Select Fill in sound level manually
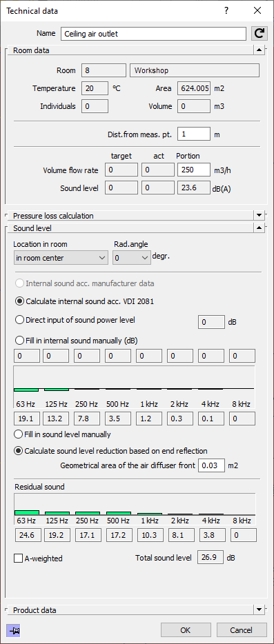274x644 pixels. [x=62, y=434]
